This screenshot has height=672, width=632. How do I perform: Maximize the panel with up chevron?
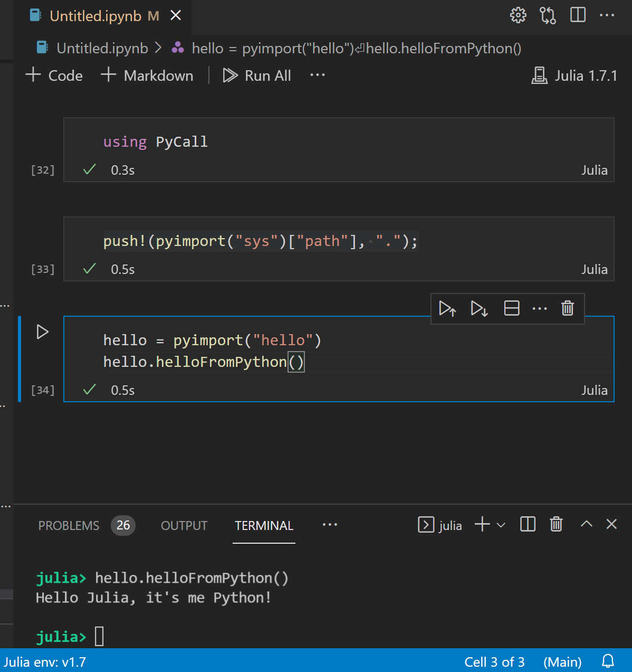(x=586, y=524)
